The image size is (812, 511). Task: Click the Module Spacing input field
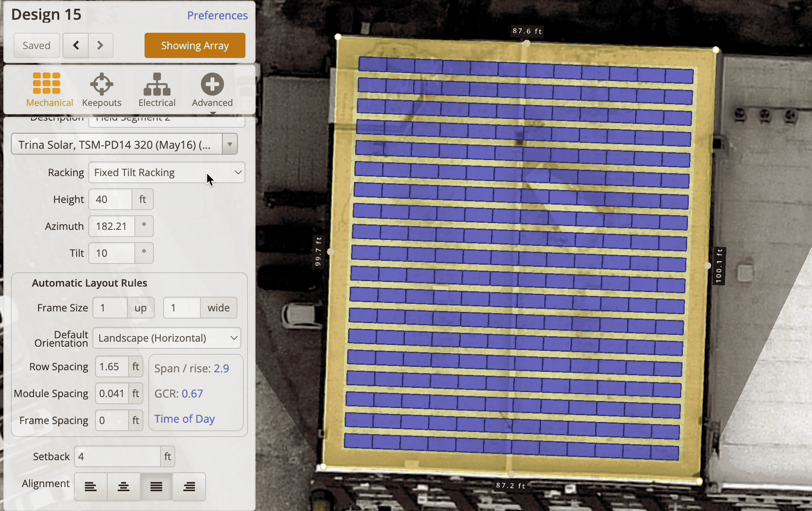[112, 393]
